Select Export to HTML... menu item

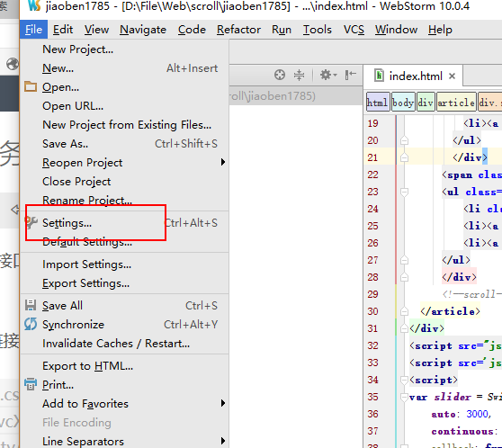[x=124, y=366]
